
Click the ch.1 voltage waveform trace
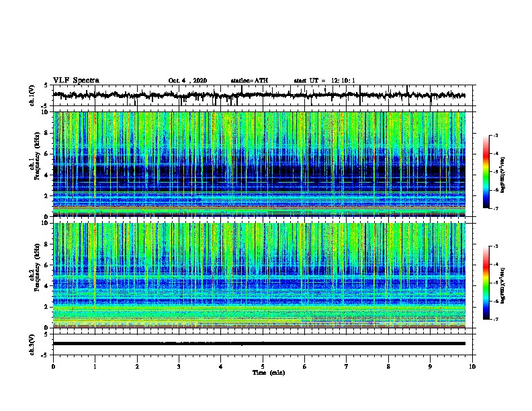tap(259, 95)
